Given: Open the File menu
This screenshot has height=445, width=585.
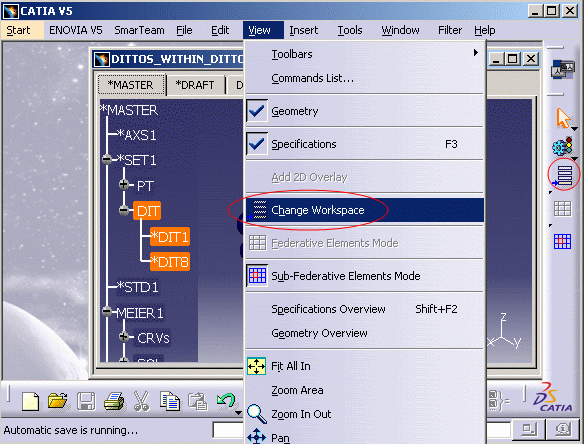Looking at the screenshot, I should click(184, 30).
